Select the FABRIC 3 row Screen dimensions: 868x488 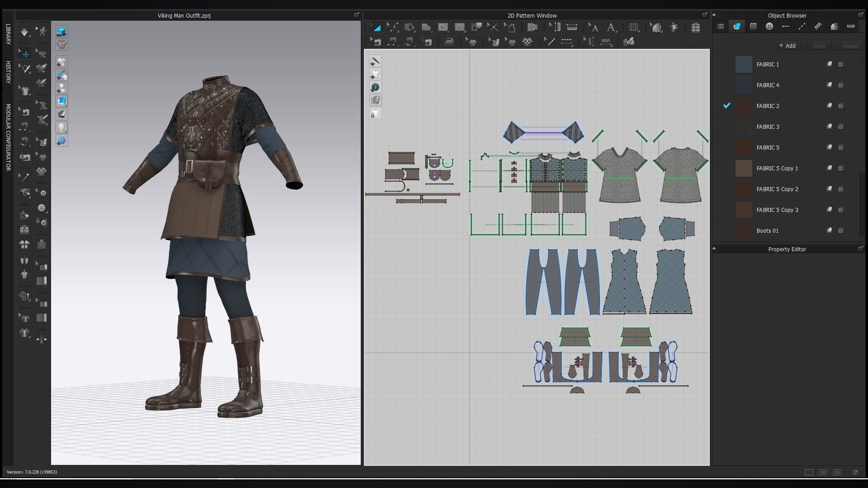tap(787, 127)
